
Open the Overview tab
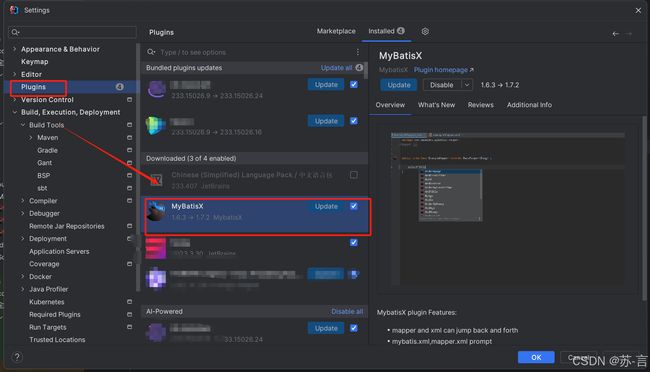click(x=390, y=105)
